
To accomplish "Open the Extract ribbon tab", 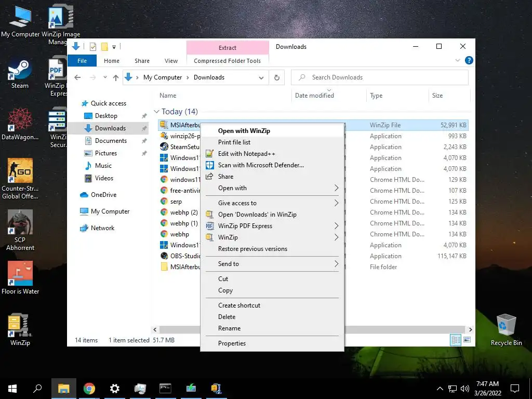I will tap(228, 48).
